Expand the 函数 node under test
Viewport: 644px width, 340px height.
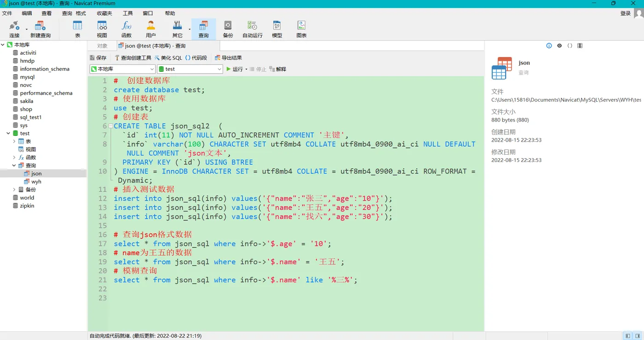[14, 157]
